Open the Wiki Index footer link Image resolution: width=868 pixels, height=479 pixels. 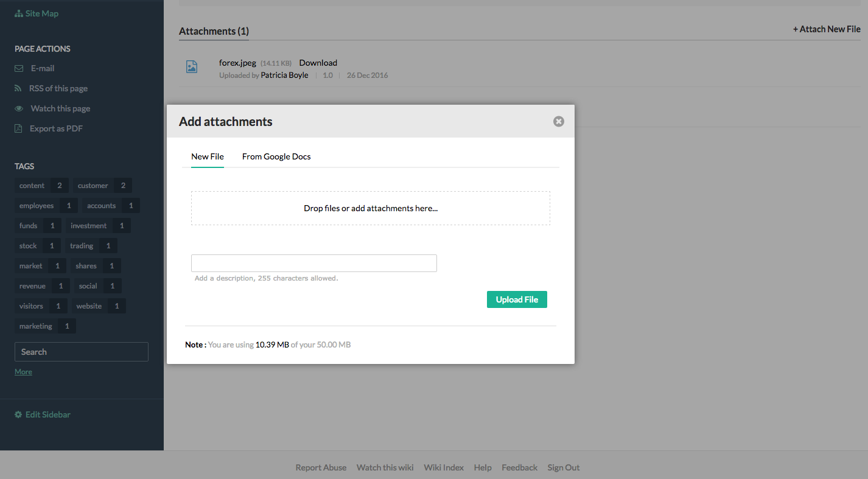tap(444, 467)
